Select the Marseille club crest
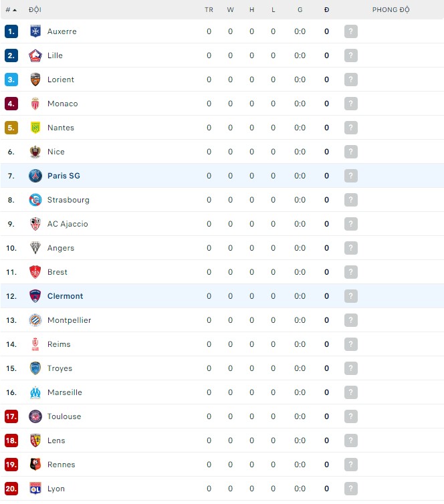 (x=35, y=392)
